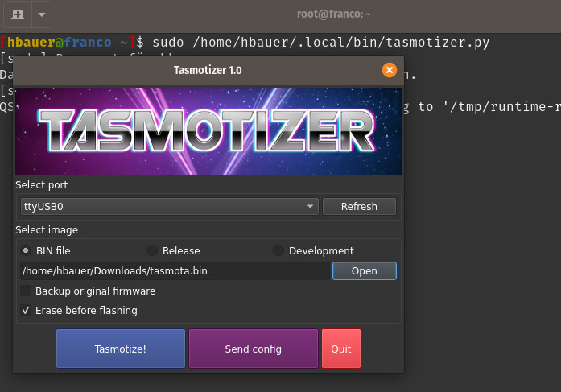Open the ttyUSB0 port dropdown
Image resolution: width=561 pixels, height=392 pixels.
(x=170, y=206)
